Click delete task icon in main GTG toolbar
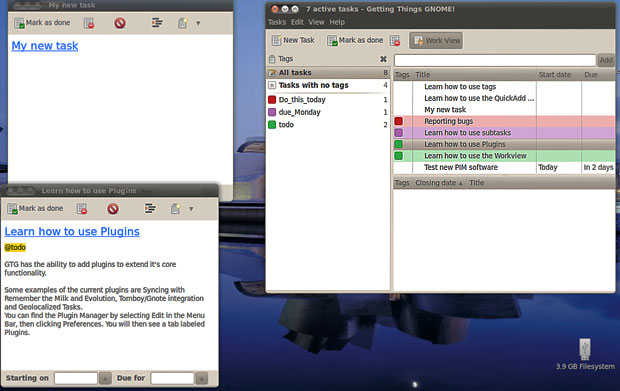The image size is (620, 391). pyautogui.click(x=395, y=40)
